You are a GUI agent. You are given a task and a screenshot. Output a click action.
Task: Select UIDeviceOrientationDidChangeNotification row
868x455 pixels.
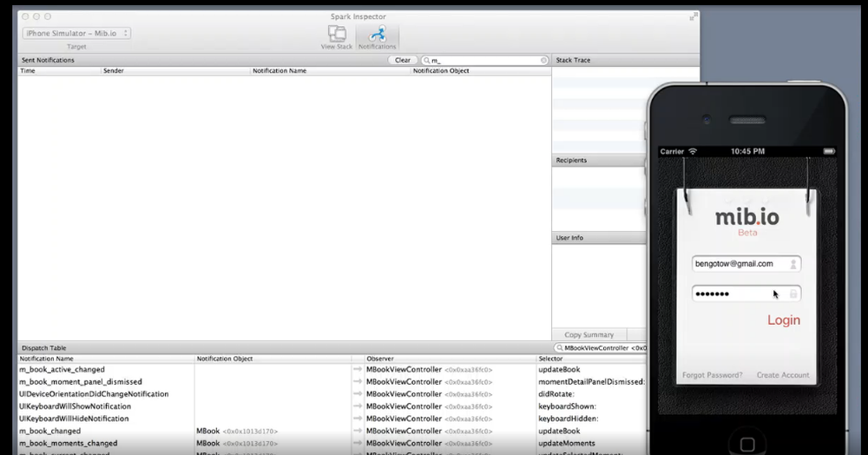332,394
